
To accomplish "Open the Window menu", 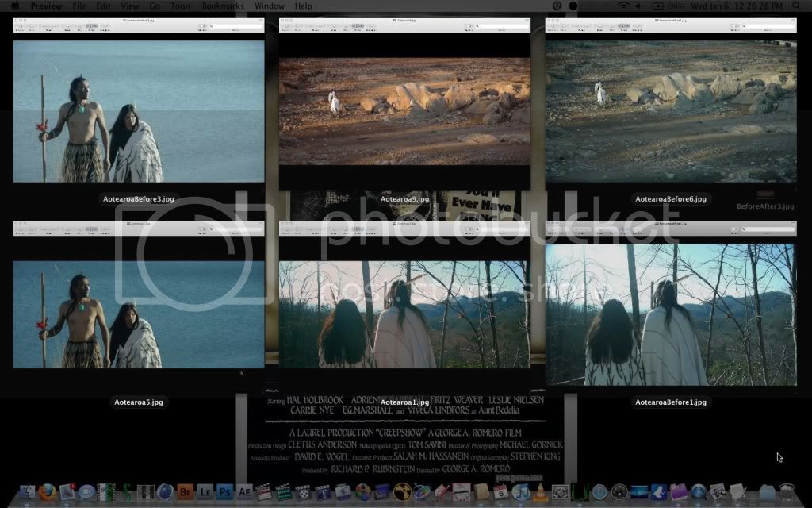I will (270, 6).
